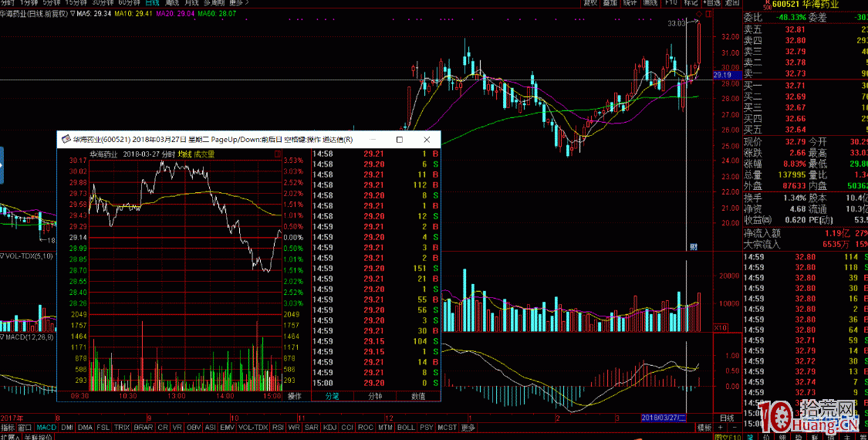Select the VOL-TDX tab on bottom bar

pos(252,427)
